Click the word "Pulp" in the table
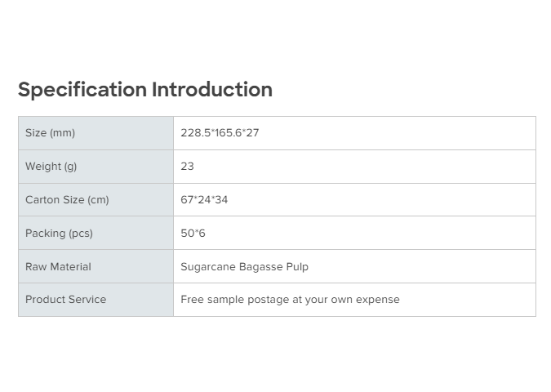Screen dimensions: 551x392 (x=297, y=267)
